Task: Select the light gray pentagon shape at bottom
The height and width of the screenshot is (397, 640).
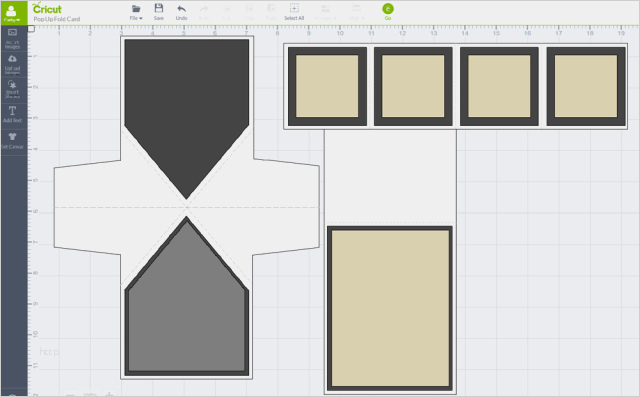Action: pos(187,298)
